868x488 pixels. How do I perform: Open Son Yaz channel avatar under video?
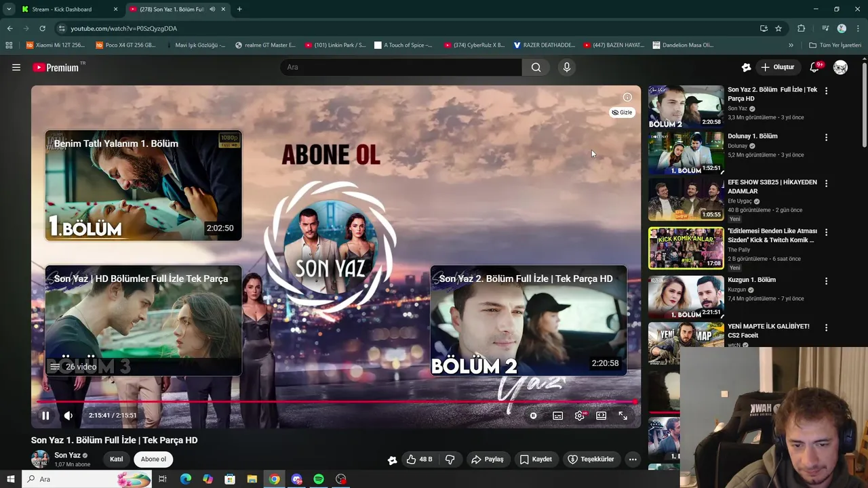pyautogui.click(x=40, y=459)
